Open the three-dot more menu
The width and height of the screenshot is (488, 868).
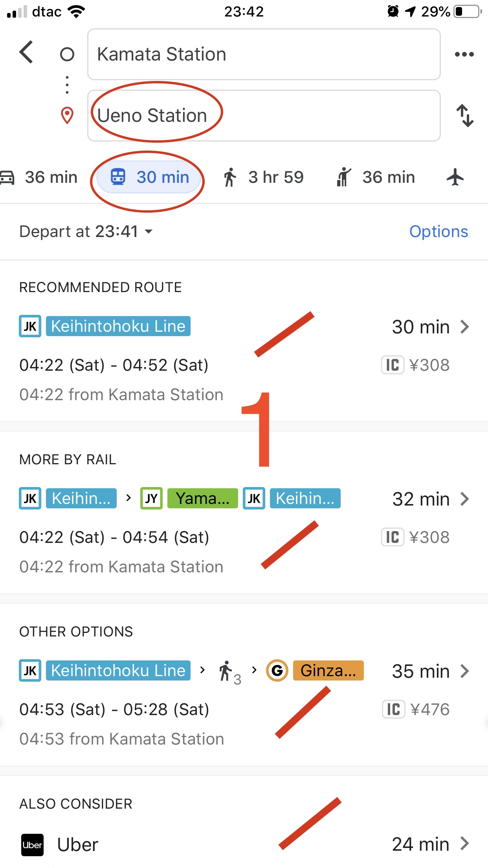(464, 54)
